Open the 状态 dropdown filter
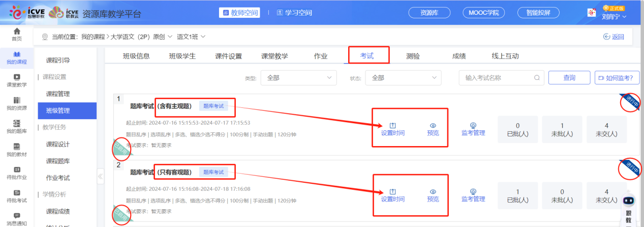The height and width of the screenshot is (227, 644). (404, 78)
